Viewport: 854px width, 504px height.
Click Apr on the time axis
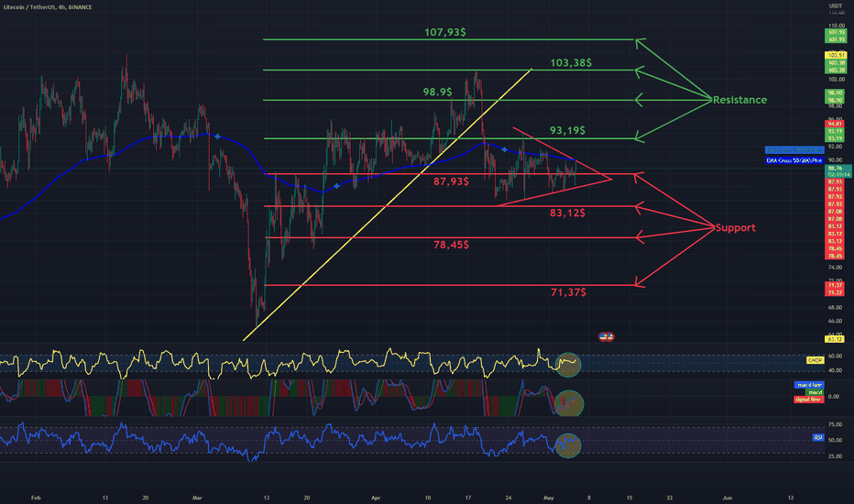click(376, 498)
